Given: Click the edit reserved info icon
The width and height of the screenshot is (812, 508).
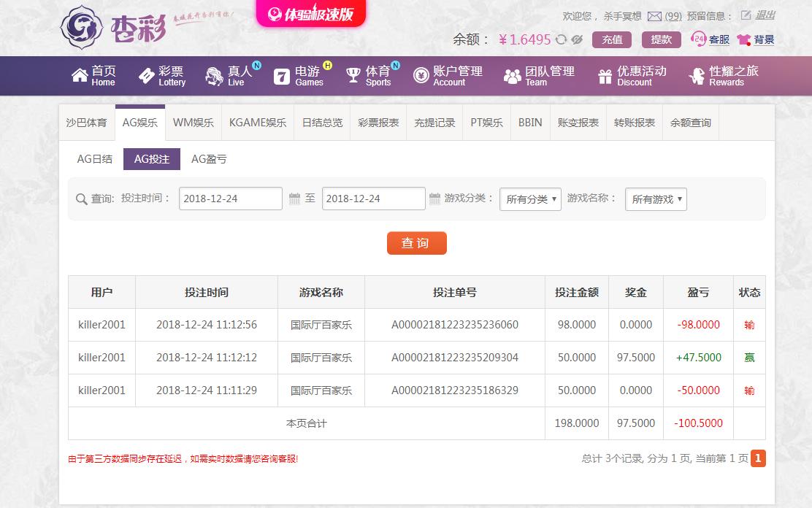Looking at the screenshot, I should (746, 15).
